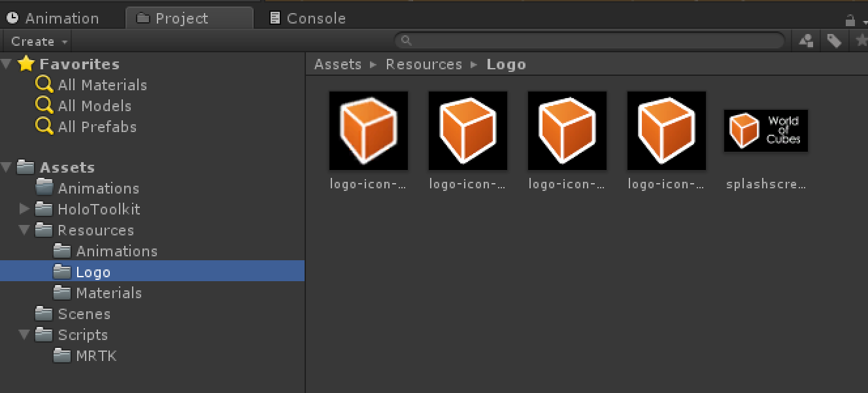Select the Materials folder in the tree

110,293
